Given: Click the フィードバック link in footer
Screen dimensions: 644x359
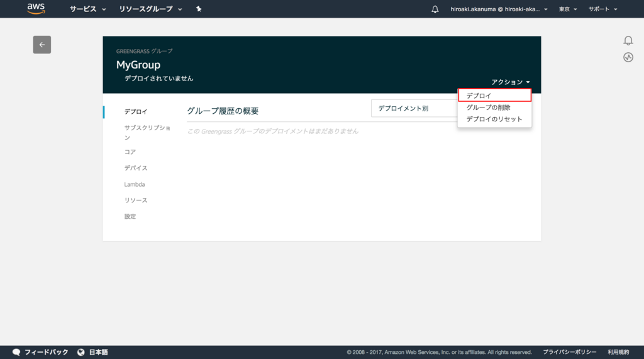Looking at the screenshot, I should pos(47,352).
